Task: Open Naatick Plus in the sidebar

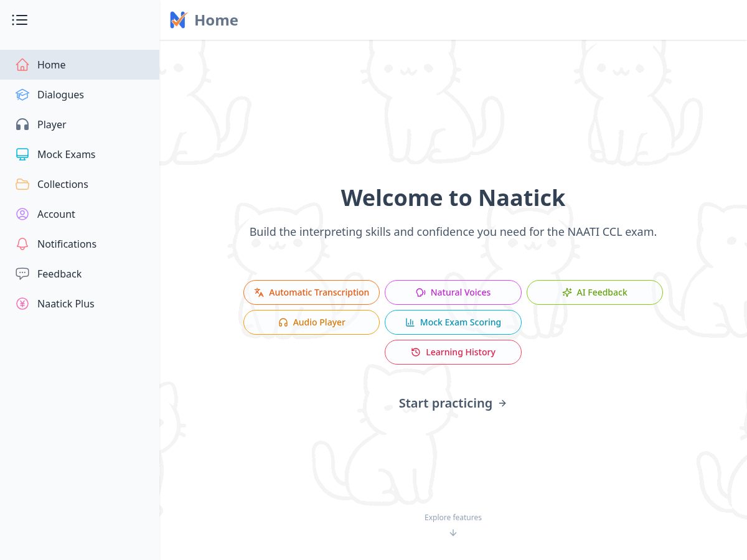Action: 80,304
